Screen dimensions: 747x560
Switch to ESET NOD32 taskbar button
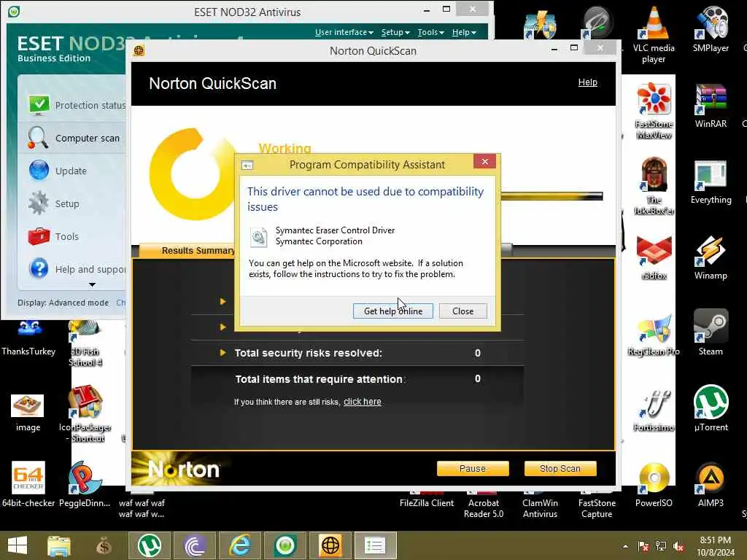tap(285, 545)
